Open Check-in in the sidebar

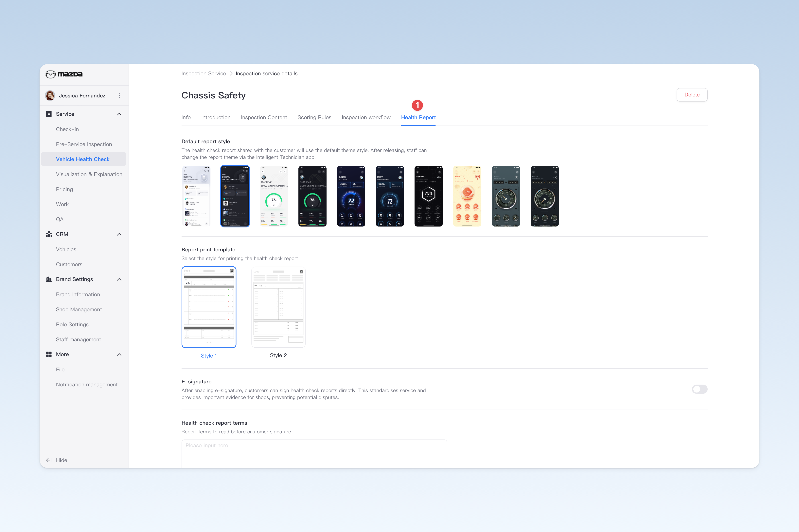point(67,129)
